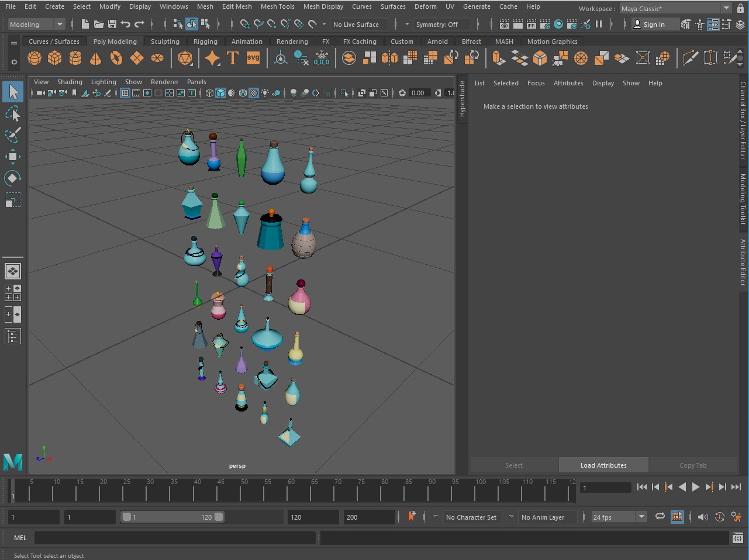Viewport: 749px width, 560px height.
Task: Toggle timeline loop playback mode
Action: (x=660, y=517)
